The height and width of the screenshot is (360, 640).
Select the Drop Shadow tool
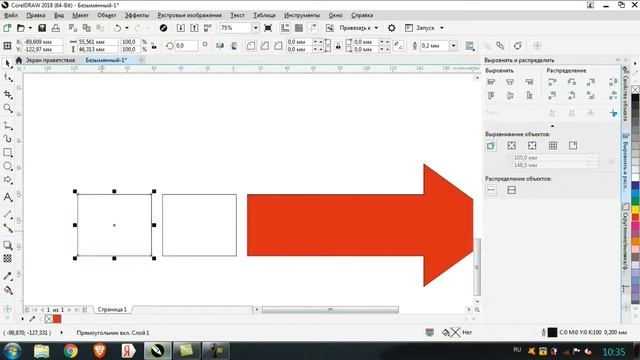coord(7,245)
